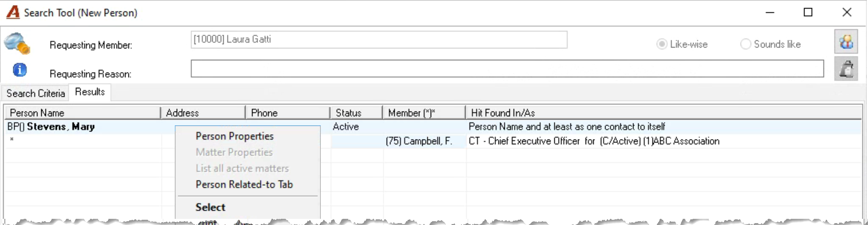Click the blue info icon
The height and width of the screenshot is (225, 868).
point(19,70)
